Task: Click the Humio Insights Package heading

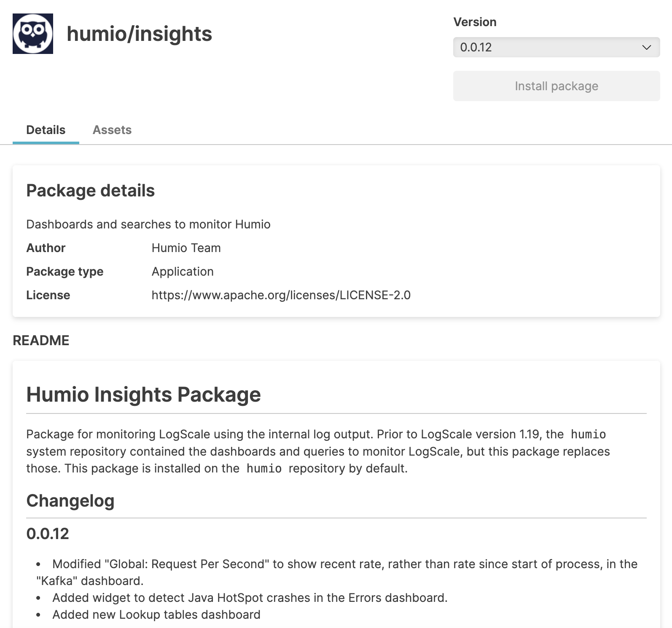Action: [143, 395]
